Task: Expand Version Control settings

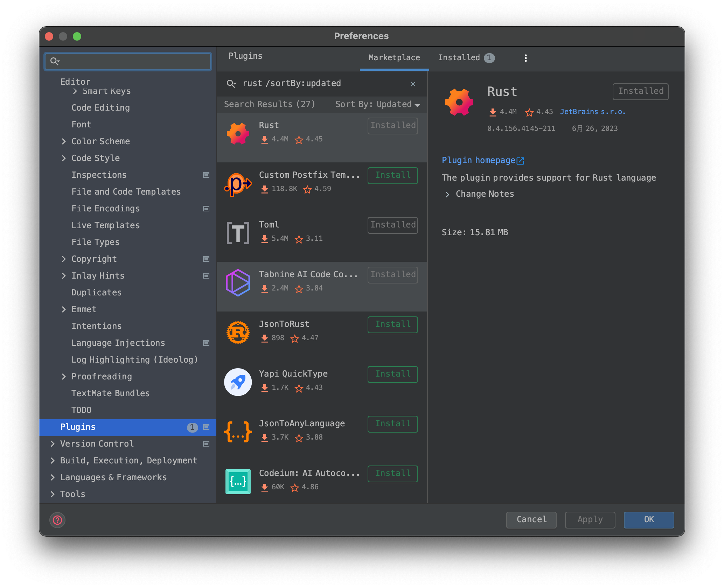Action: click(53, 444)
